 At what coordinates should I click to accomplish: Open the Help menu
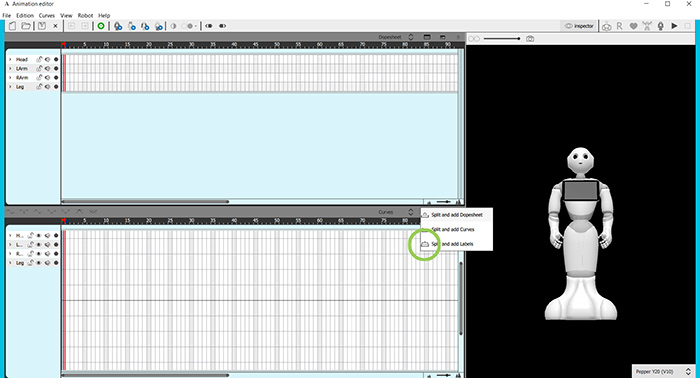click(104, 15)
